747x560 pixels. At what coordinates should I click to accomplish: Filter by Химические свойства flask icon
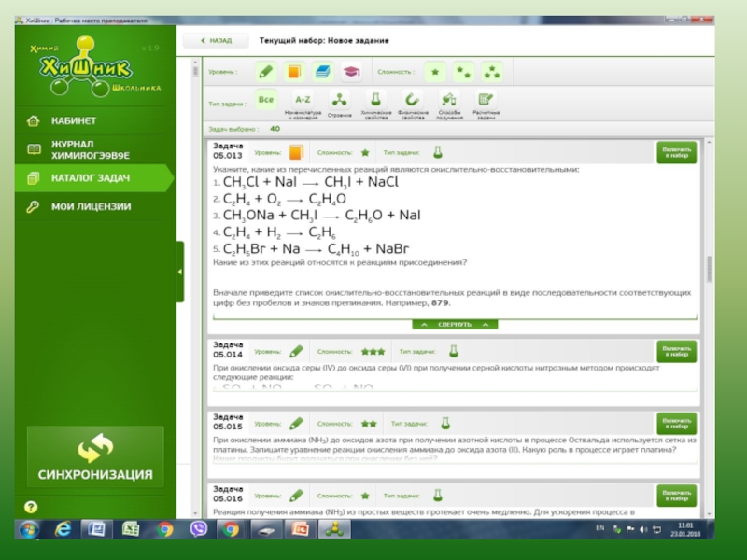click(x=376, y=105)
